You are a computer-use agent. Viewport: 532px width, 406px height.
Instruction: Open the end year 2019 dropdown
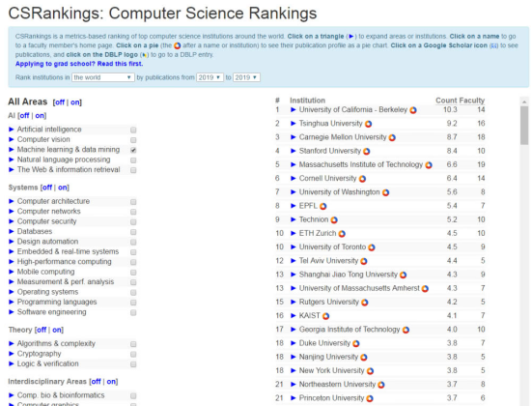[x=246, y=77]
